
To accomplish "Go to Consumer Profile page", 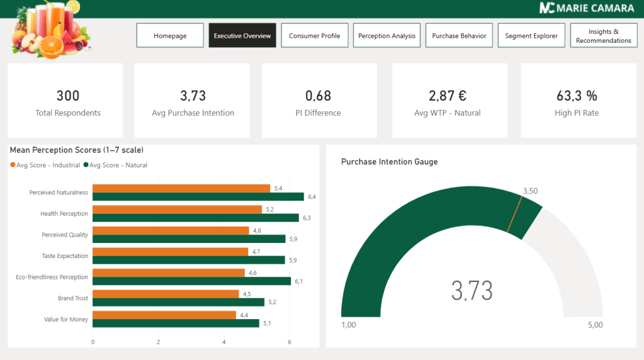I will (314, 36).
